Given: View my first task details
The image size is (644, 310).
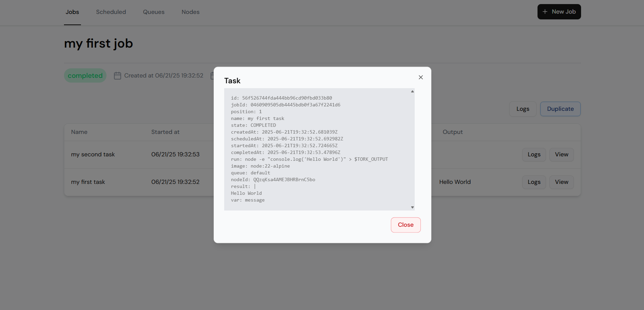Looking at the screenshot, I should (561, 182).
